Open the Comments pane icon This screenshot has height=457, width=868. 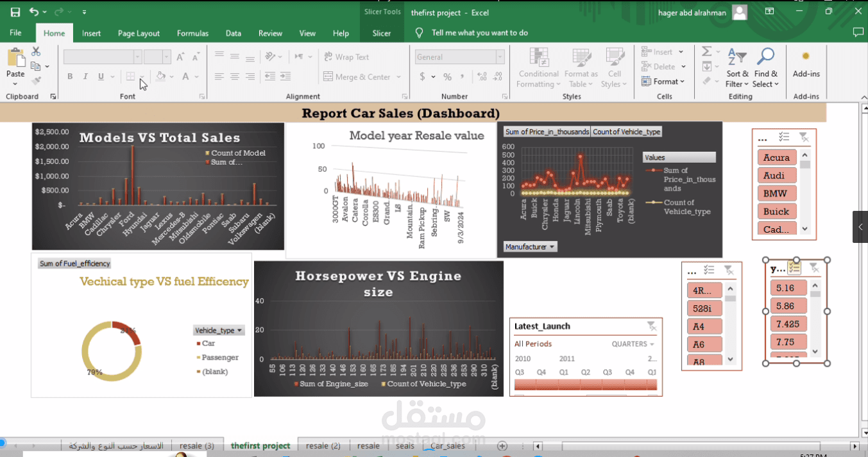coord(858,33)
